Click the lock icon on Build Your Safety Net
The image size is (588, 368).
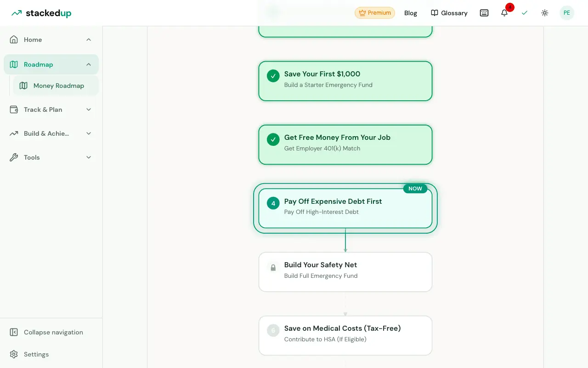coord(273,267)
